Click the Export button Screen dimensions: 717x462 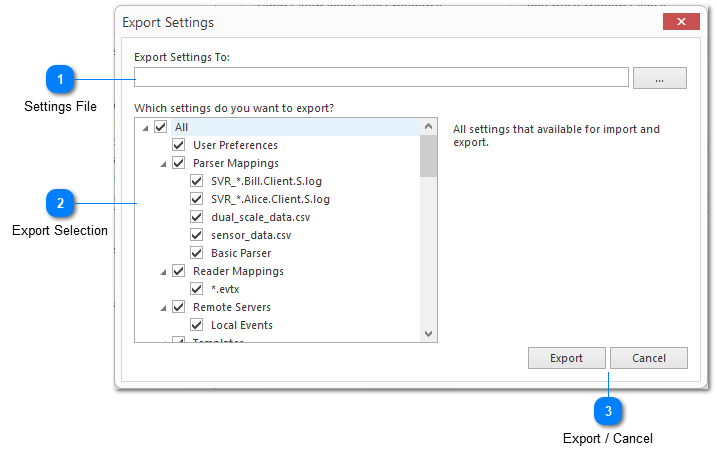(567, 358)
